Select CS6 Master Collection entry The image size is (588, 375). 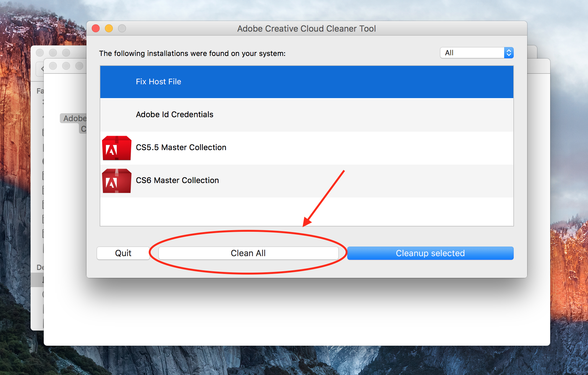pyautogui.click(x=307, y=181)
